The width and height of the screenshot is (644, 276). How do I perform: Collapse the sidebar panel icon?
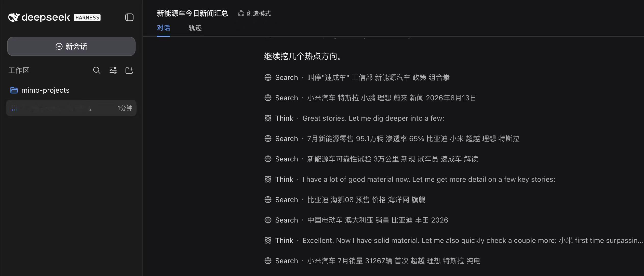point(129,17)
